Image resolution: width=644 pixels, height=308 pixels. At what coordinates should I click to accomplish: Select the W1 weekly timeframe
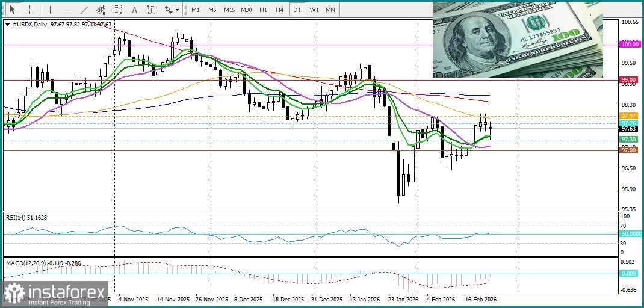click(314, 10)
